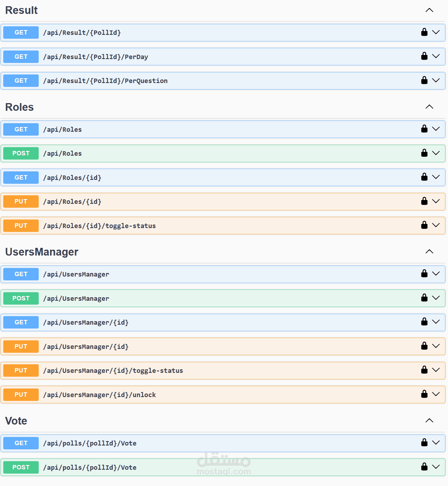The width and height of the screenshot is (448, 486).
Task: Click POST badge for /api/UsersManager
Action: pos(21,298)
